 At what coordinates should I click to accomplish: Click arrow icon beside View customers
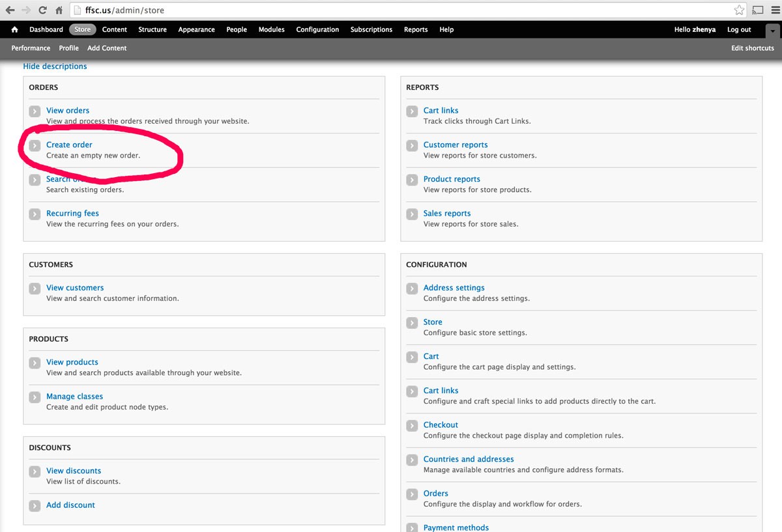pos(35,288)
